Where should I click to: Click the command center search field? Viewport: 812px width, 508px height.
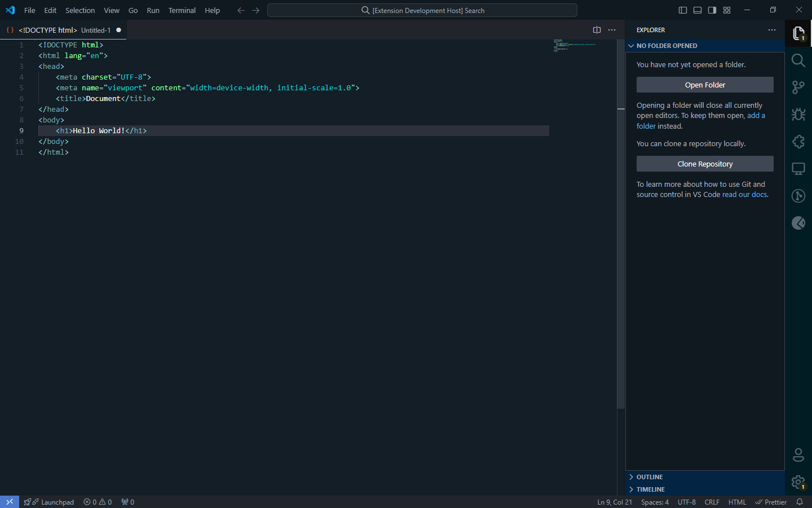[x=422, y=10]
